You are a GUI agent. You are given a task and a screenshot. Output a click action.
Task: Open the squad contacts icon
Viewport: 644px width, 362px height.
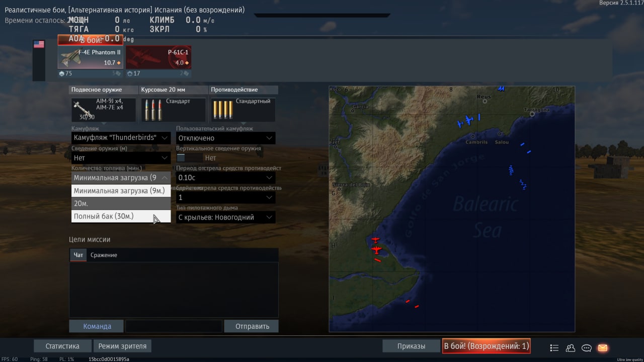point(570,347)
